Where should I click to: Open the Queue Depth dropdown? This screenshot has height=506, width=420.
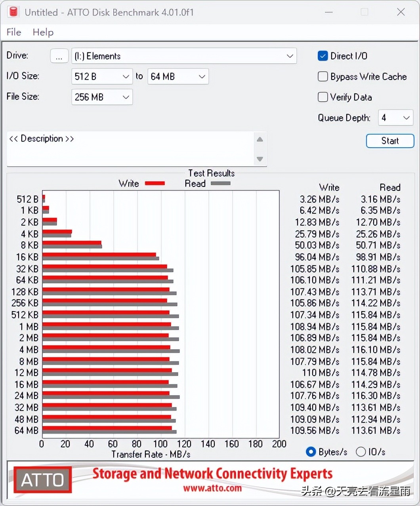point(395,118)
